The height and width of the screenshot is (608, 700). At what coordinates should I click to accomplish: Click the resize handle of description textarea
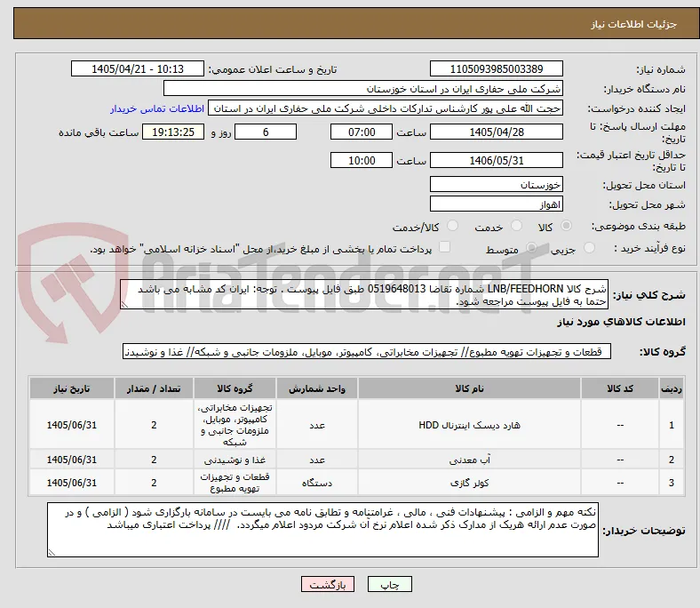click(x=124, y=304)
